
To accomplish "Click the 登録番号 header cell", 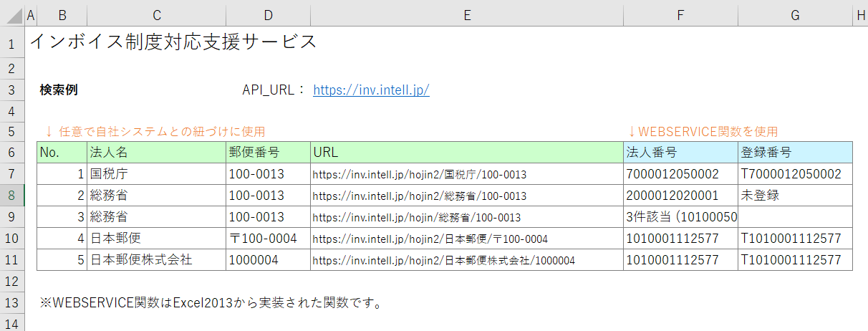I will point(795,153).
